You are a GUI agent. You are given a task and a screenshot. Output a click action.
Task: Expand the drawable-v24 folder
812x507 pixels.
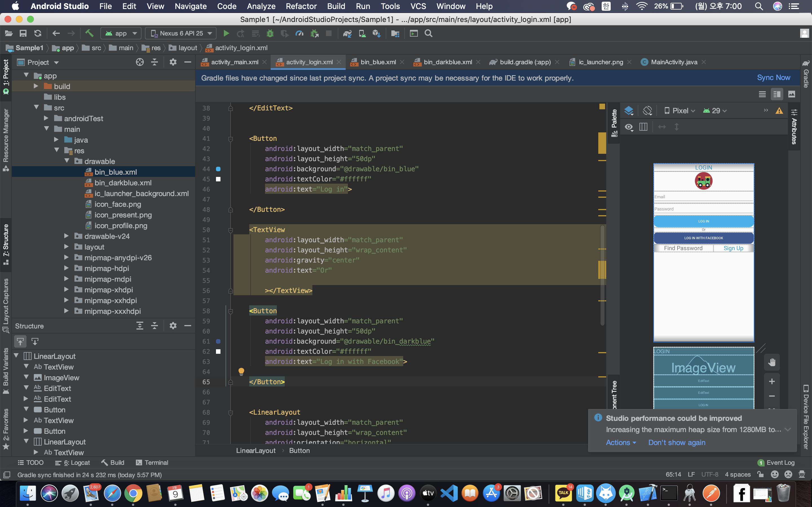67,236
